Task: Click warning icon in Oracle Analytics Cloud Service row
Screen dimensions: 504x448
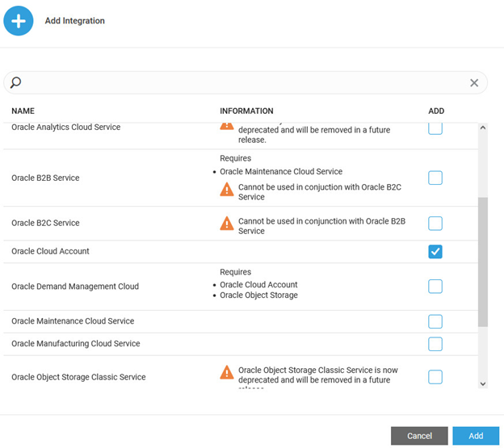Action: pyautogui.click(x=227, y=126)
